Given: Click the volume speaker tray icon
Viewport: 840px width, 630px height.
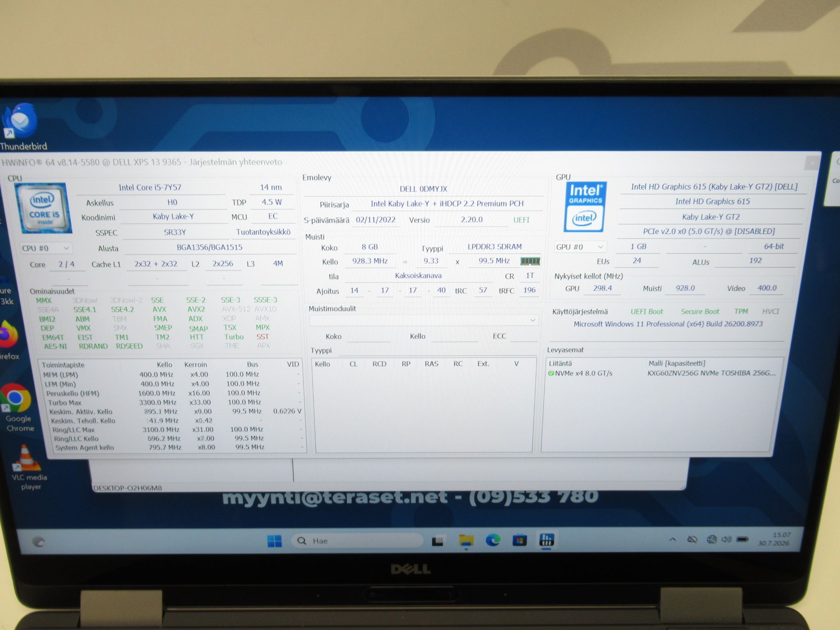Looking at the screenshot, I should click(x=726, y=539).
